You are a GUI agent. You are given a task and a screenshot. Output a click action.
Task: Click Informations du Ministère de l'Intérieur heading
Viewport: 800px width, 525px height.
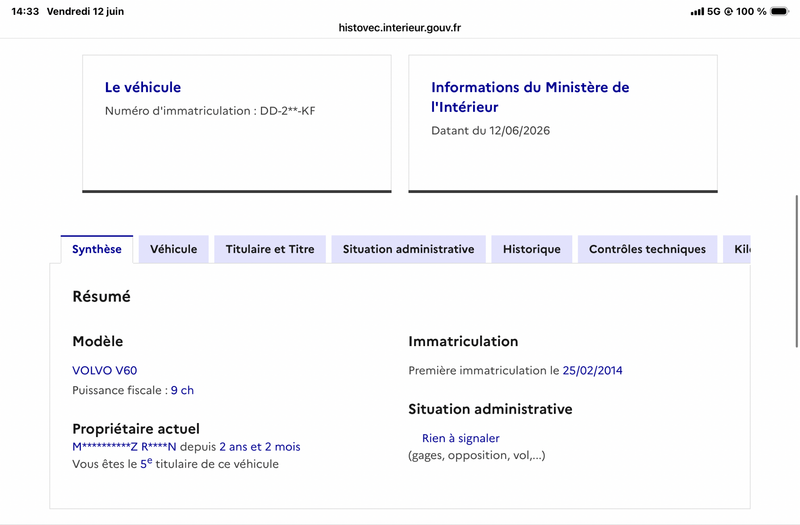point(530,97)
